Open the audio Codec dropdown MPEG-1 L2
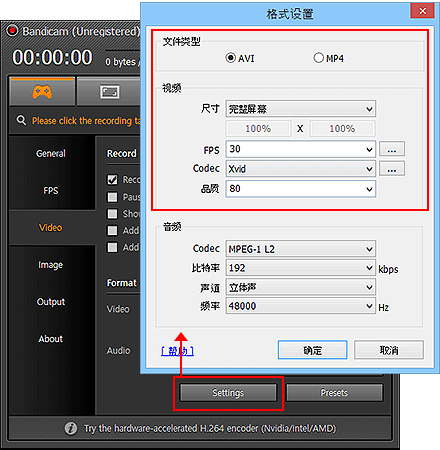440x450 pixels. click(x=301, y=249)
